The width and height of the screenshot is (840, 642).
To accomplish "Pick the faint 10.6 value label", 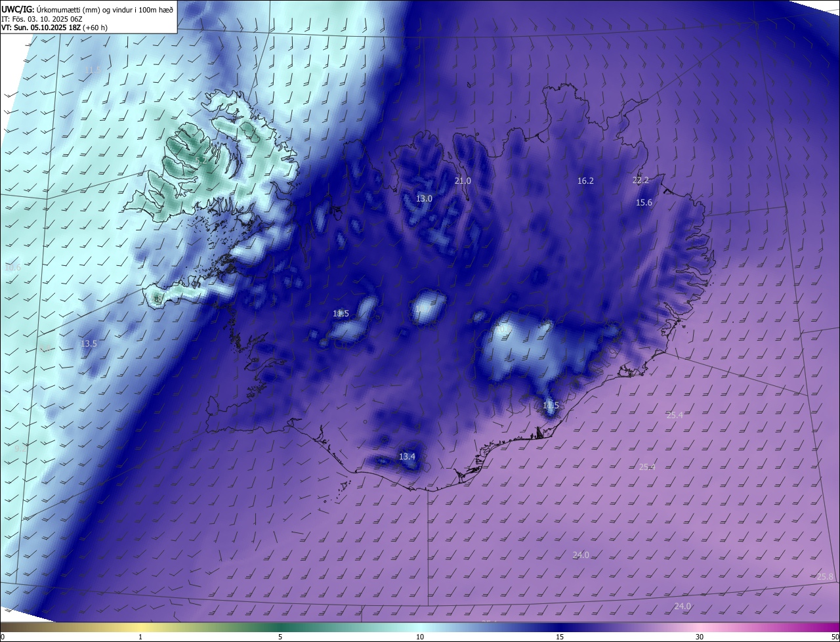I will pyautogui.click(x=12, y=268).
